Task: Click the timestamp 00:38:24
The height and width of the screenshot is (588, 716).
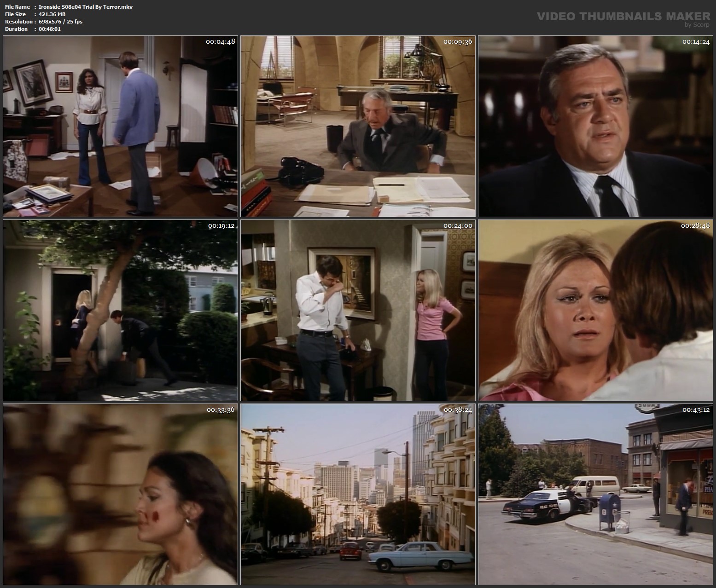Action: (x=458, y=409)
